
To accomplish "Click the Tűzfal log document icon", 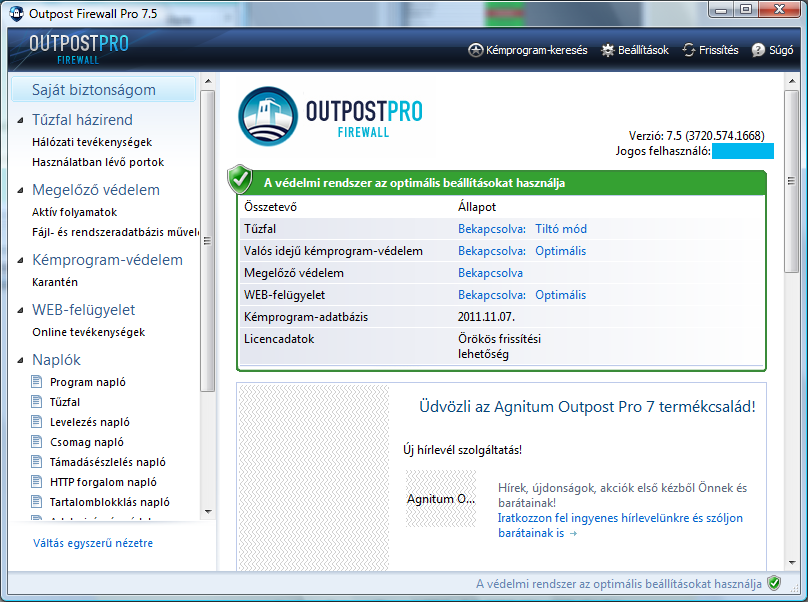I will tap(37, 402).
